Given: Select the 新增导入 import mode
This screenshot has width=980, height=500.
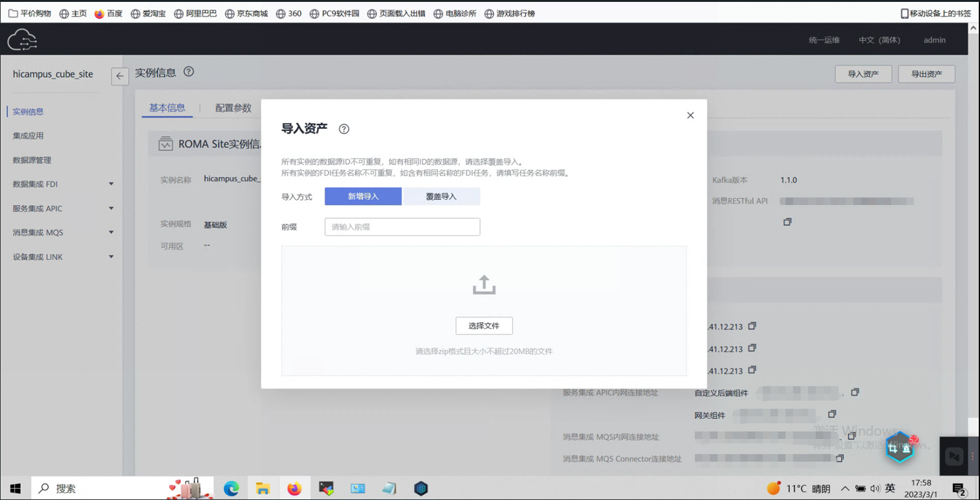Looking at the screenshot, I should [x=363, y=196].
